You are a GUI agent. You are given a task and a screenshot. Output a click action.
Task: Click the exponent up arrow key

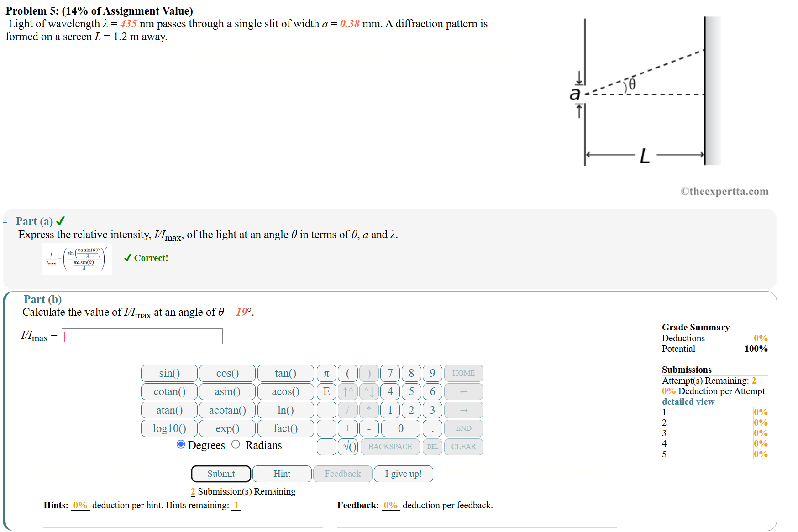[x=347, y=391]
